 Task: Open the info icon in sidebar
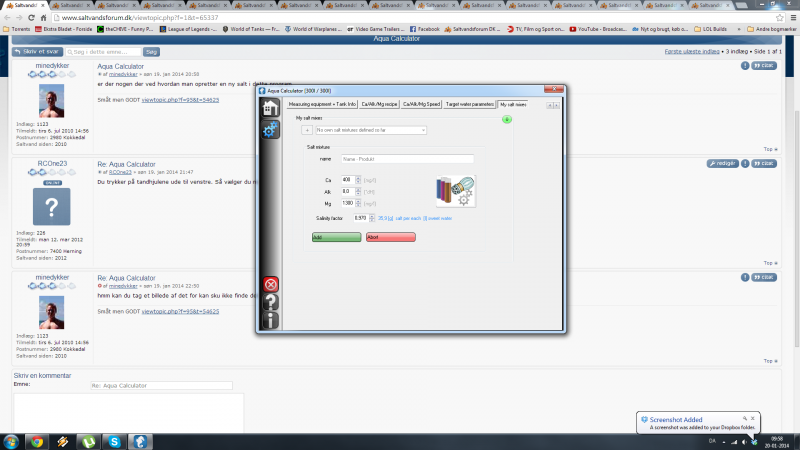point(271,320)
